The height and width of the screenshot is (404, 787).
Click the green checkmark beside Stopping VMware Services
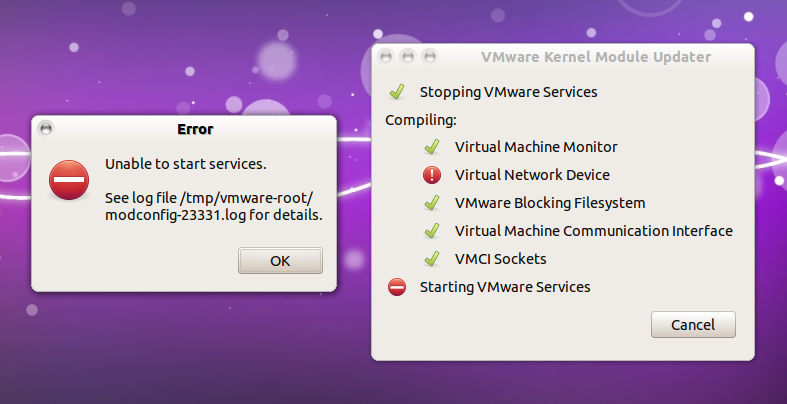pos(397,92)
